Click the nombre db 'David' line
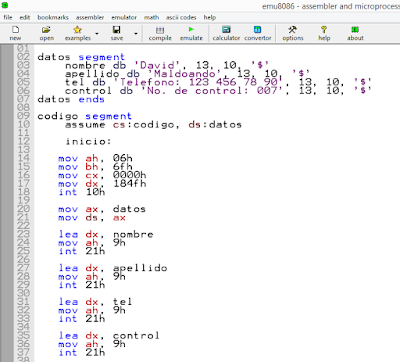Viewport: 400px width, 362px height. point(167,65)
